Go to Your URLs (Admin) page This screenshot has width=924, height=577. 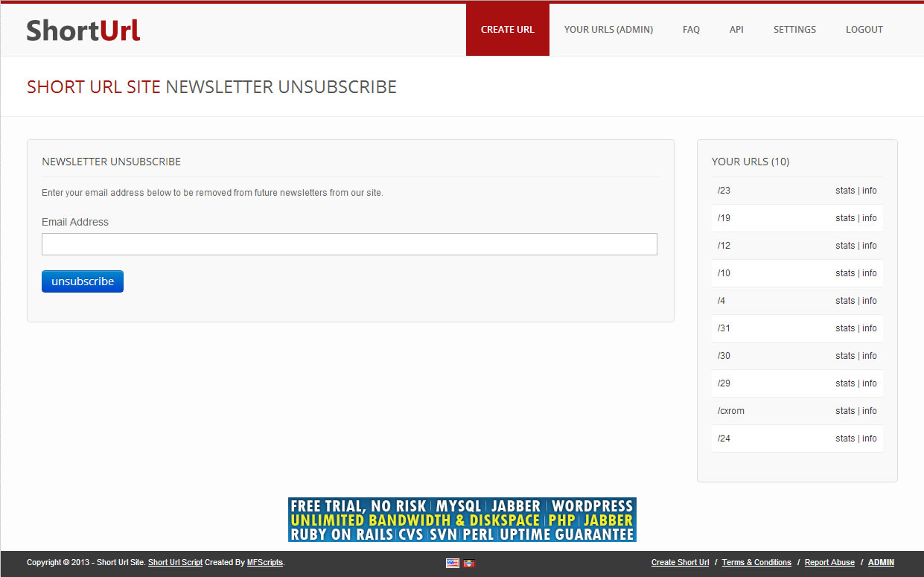pos(608,30)
